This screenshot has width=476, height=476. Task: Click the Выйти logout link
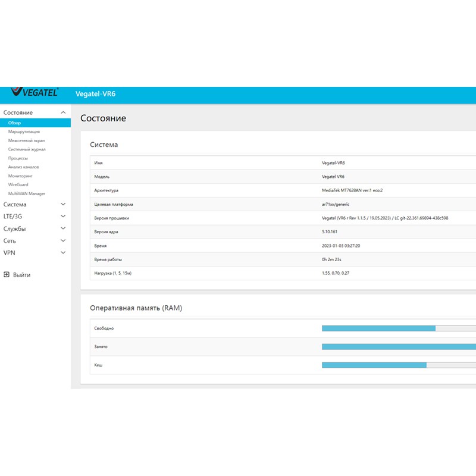tap(21, 275)
